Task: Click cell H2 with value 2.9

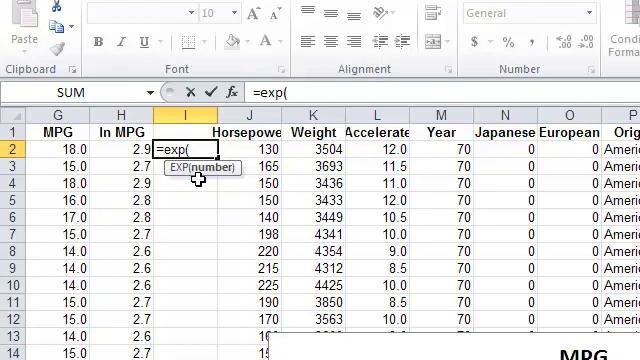Action: (122, 149)
